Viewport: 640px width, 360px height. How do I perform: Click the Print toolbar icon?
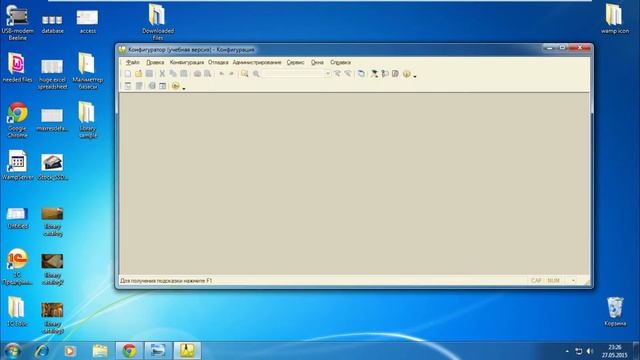[x=197, y=74]
